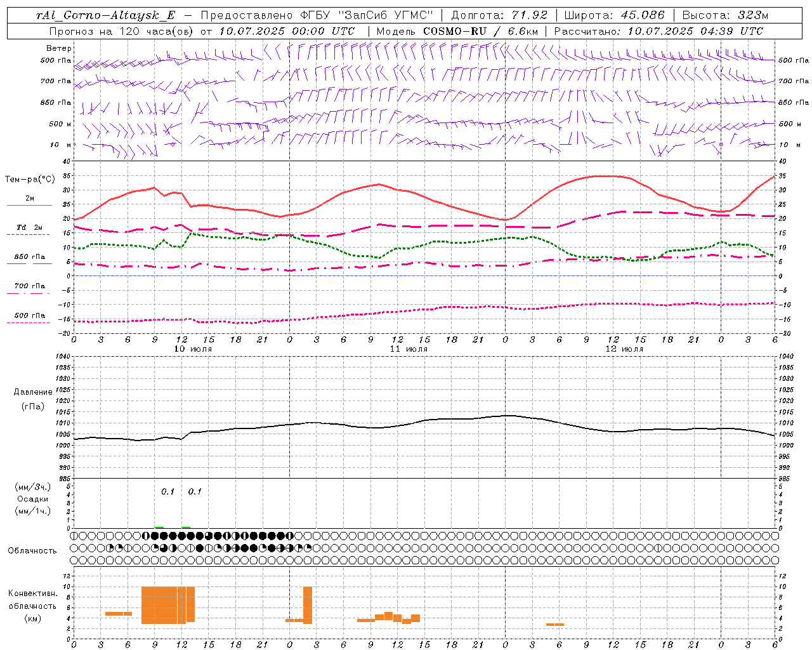This screenshot has height=650, width=812.
Task: Click the (мм/3ч.) precipitation unit label
Action: coord(33,487)
